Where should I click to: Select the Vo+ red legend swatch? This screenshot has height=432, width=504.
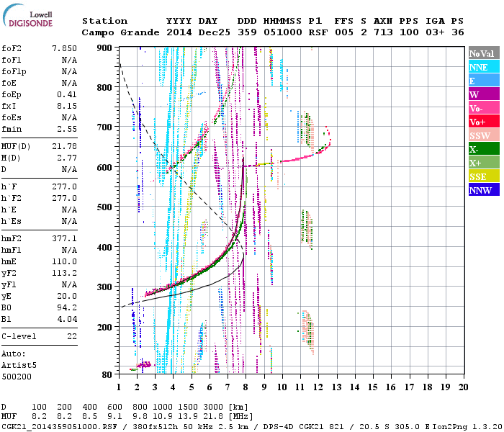[x=484, y=122]
